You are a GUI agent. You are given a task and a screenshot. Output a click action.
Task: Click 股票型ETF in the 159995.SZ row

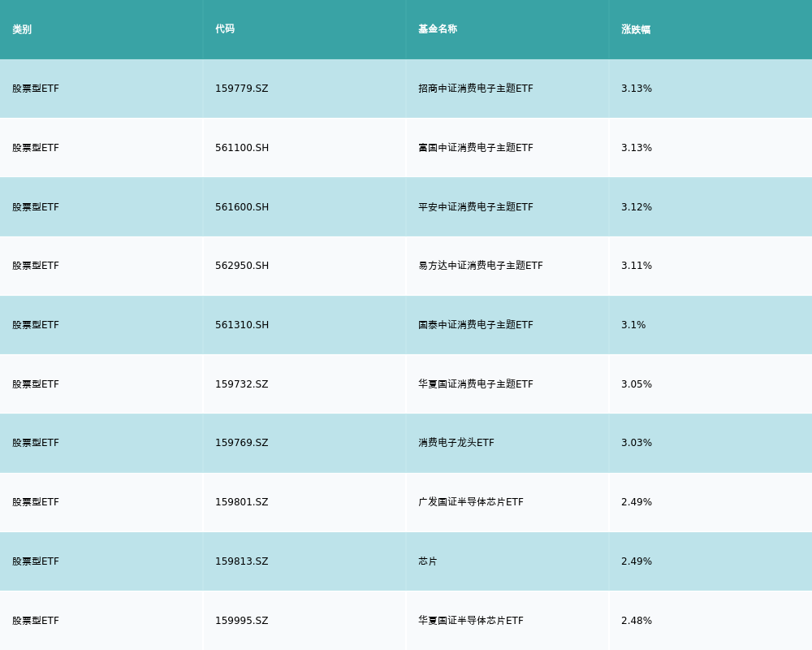click(36, 621)
